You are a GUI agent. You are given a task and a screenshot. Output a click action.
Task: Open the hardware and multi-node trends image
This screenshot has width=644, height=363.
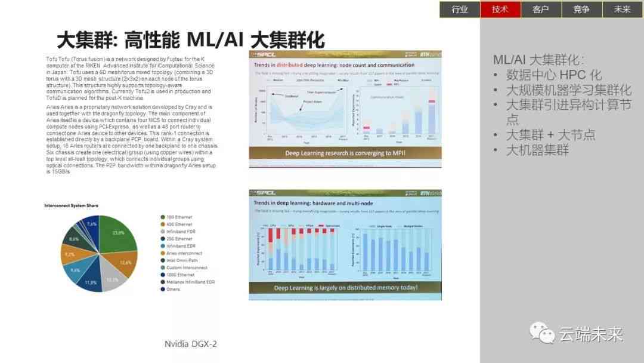tap(345, 245)
